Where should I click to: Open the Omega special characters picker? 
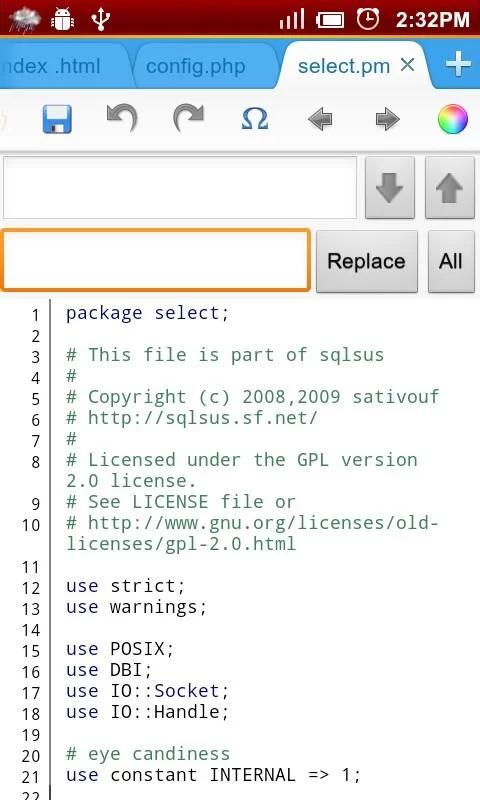pyautogui.click(x=255, y=119)
